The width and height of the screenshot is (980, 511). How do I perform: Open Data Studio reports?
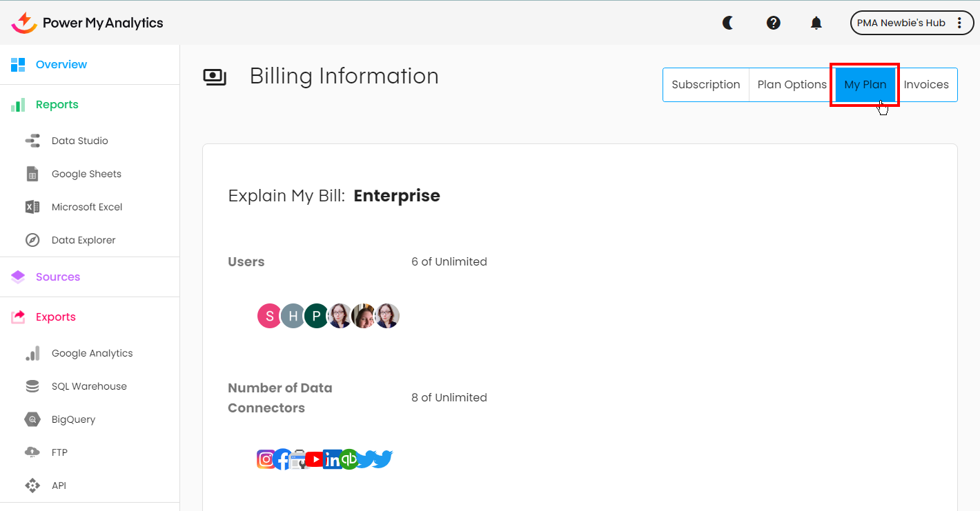[79, 141]
